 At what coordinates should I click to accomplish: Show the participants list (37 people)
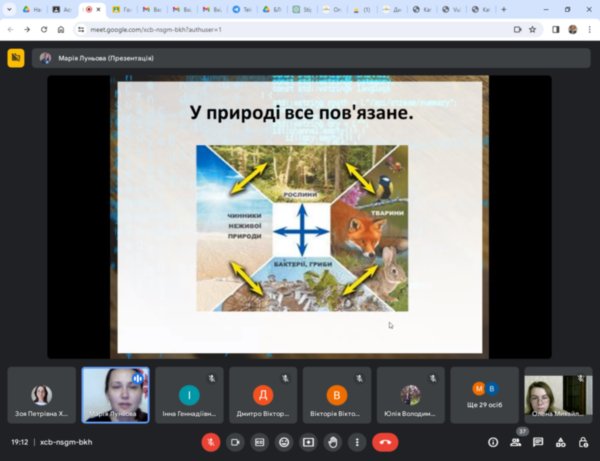(516, 441)
